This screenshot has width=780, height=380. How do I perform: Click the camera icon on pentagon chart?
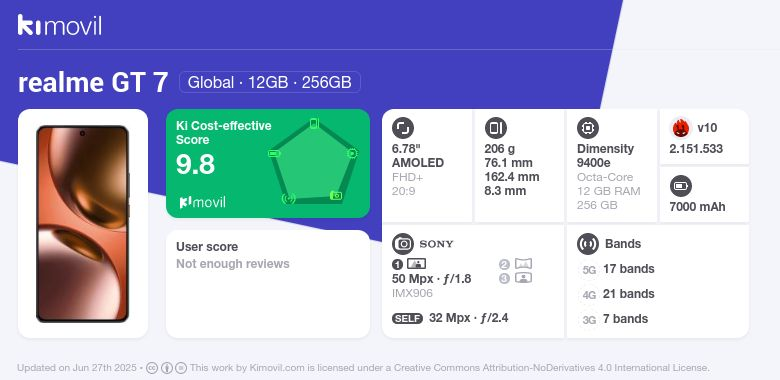pyautogui.click(x=336, y=195)
